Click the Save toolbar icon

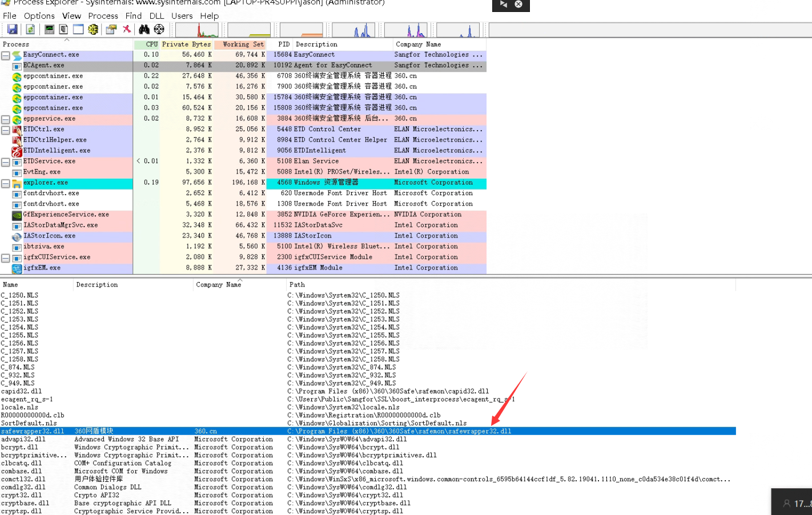point(12,29)
